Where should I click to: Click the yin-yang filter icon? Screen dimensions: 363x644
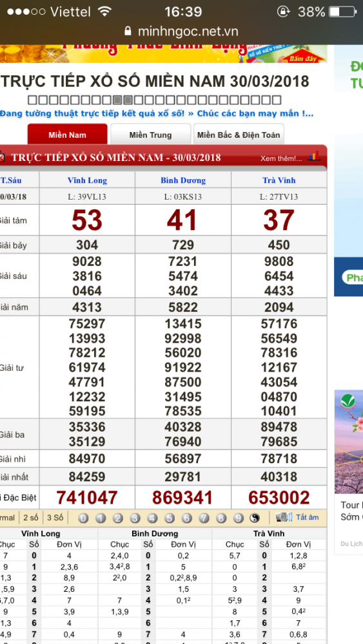[x=255, y=518]
